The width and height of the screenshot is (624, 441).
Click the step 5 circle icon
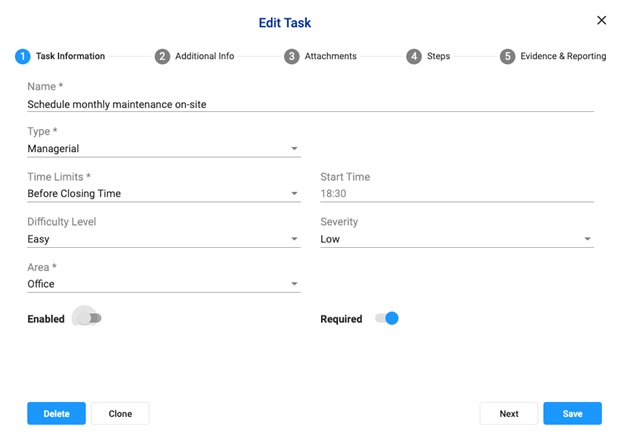click(507, 56)
